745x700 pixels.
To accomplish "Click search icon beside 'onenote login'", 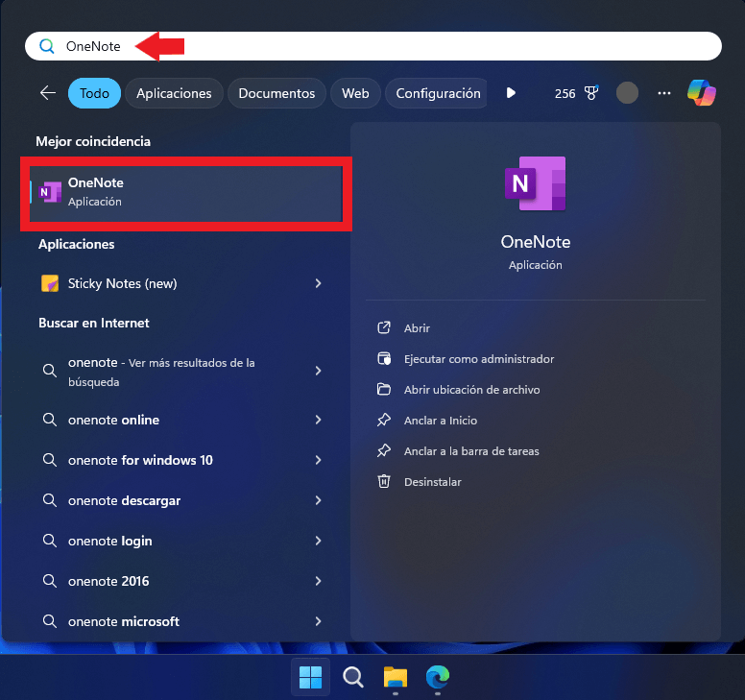I will pyautogui.click(x=50, y=541).
